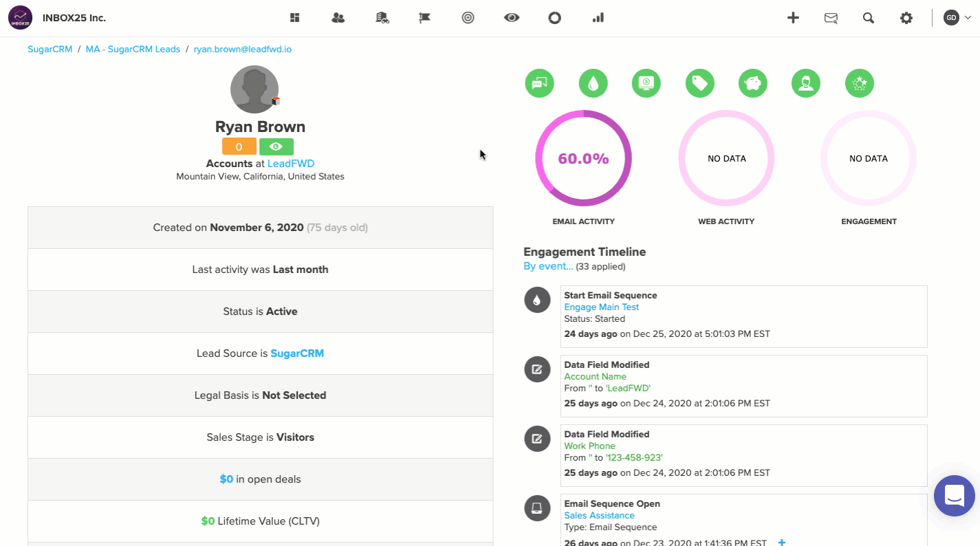
Task: Open the dashboard grid icon in top navigation
Action: click(x=295, y=18)
